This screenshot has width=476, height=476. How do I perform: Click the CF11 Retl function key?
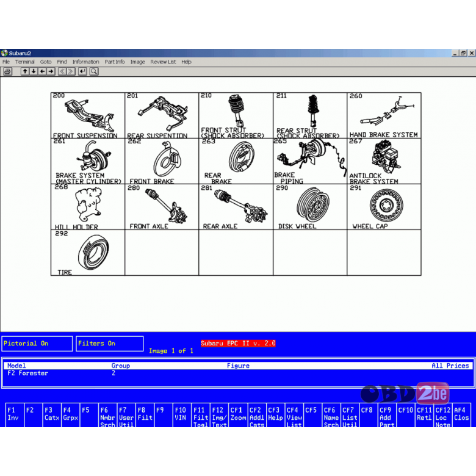424,416
